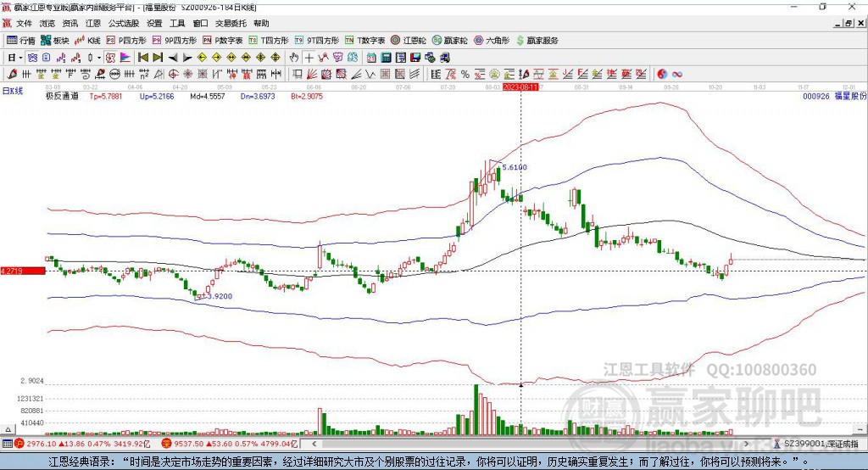Select the red pencil drawing tool

pyautogui.click(x=12, y=74)
